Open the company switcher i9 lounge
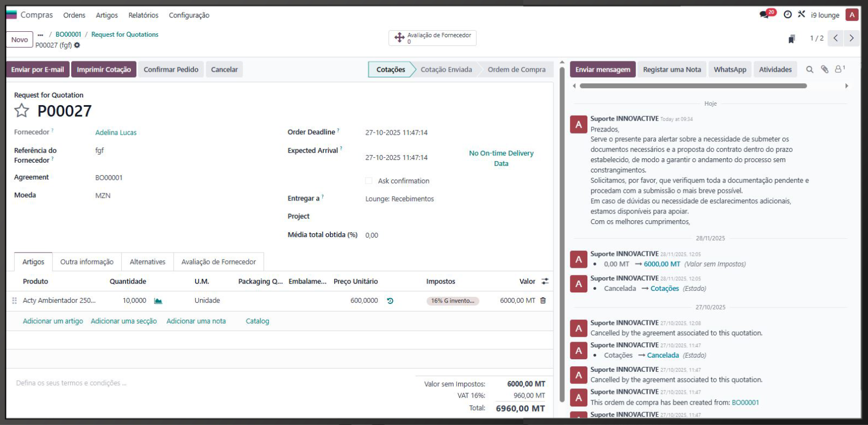This screenshot has height=425, width=868. [x=825, y=15]
